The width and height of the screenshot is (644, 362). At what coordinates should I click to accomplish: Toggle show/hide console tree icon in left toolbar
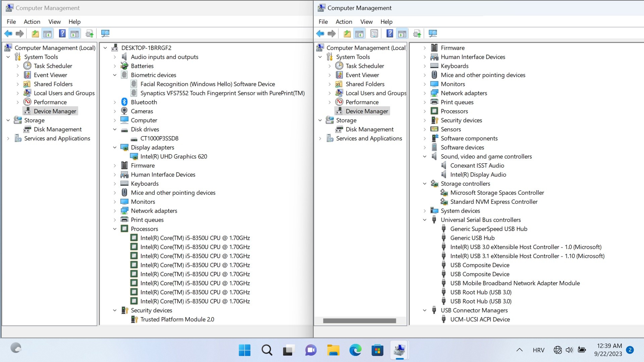click(x=48, y=34)
